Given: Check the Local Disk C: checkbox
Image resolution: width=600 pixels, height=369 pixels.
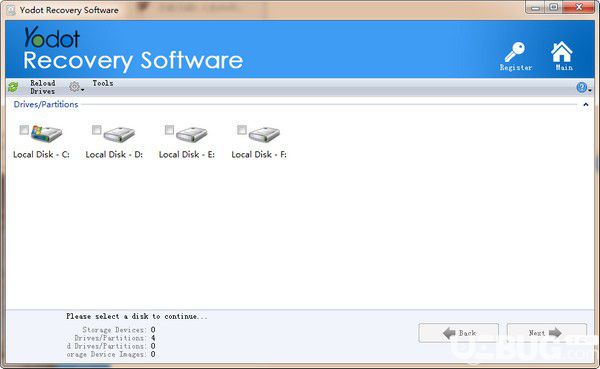Looking at the screenshot, I should 24,130.
